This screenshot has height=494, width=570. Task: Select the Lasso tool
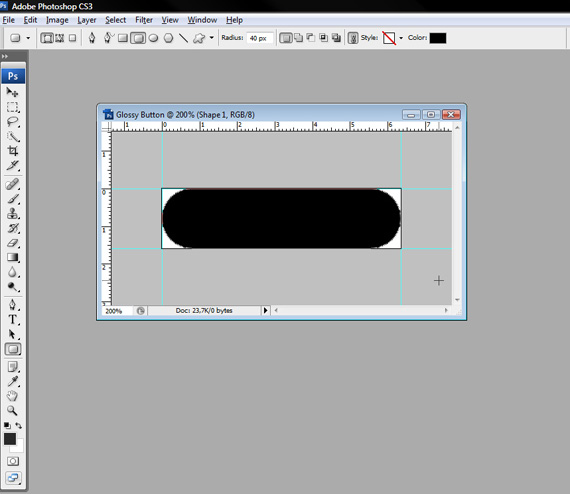pos(13,122)
